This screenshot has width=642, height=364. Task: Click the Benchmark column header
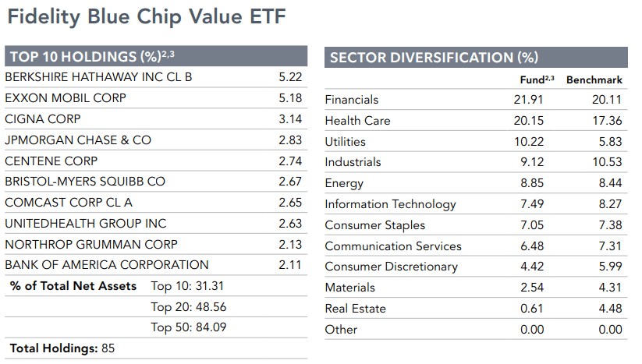click(594, 80)
